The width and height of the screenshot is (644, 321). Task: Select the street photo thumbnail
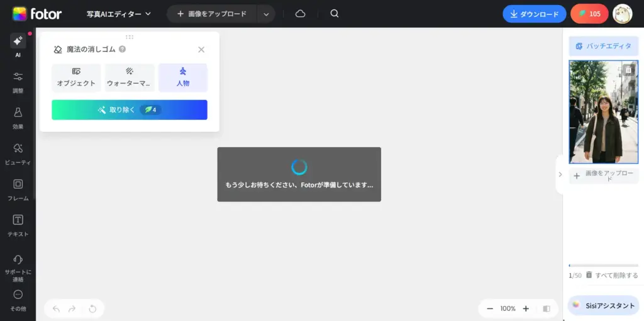[604, 112]
